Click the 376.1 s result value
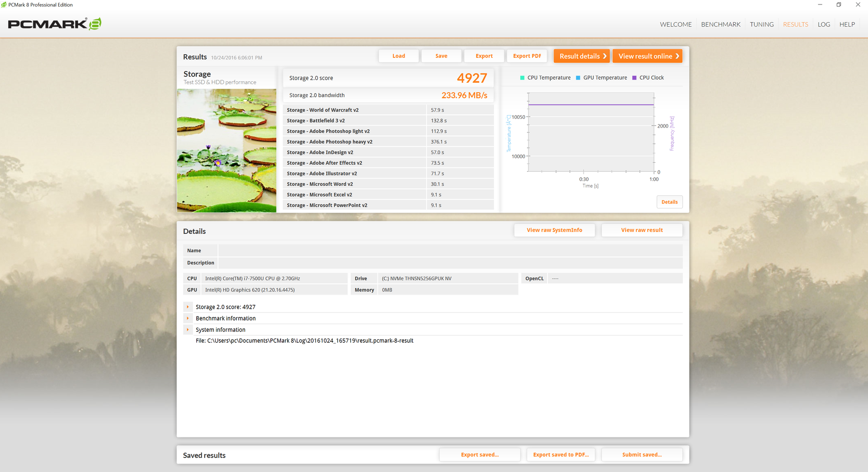868x472 pixels. [x=439, y=142]
